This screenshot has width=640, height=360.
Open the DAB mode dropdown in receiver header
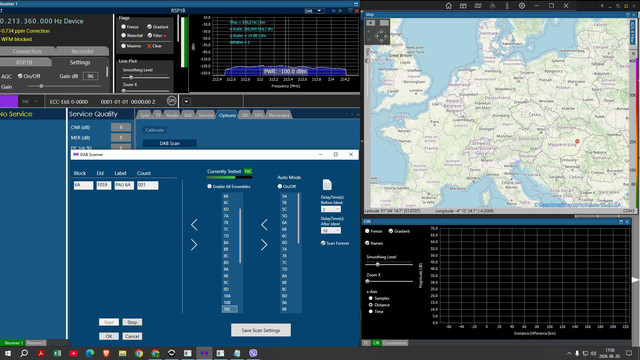[314, 11]
